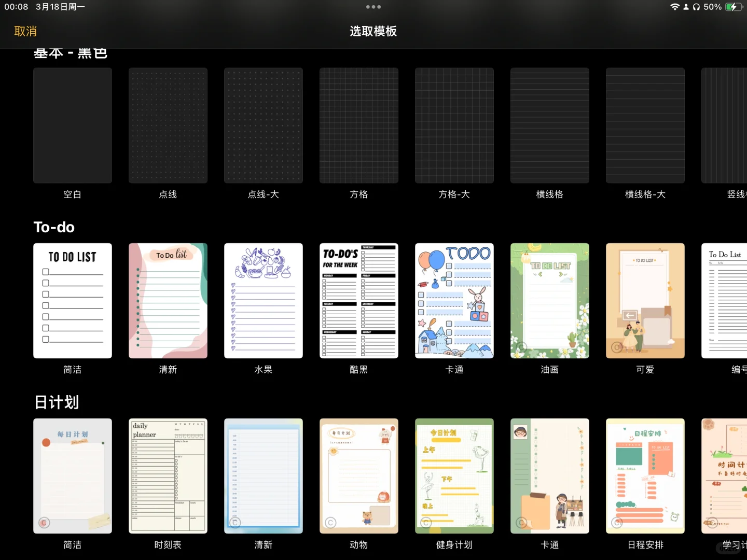747x560 pixels.
Task: Select the 日计划 卡通 template thumbnail
Action: (550, 476)
